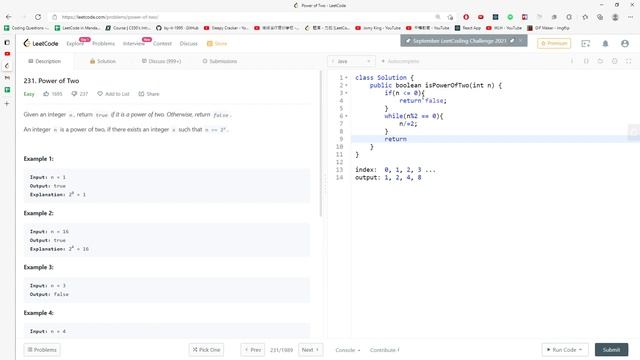
Task: Collapse the fold arrow on line 2
Action: [x=347, y=85]
